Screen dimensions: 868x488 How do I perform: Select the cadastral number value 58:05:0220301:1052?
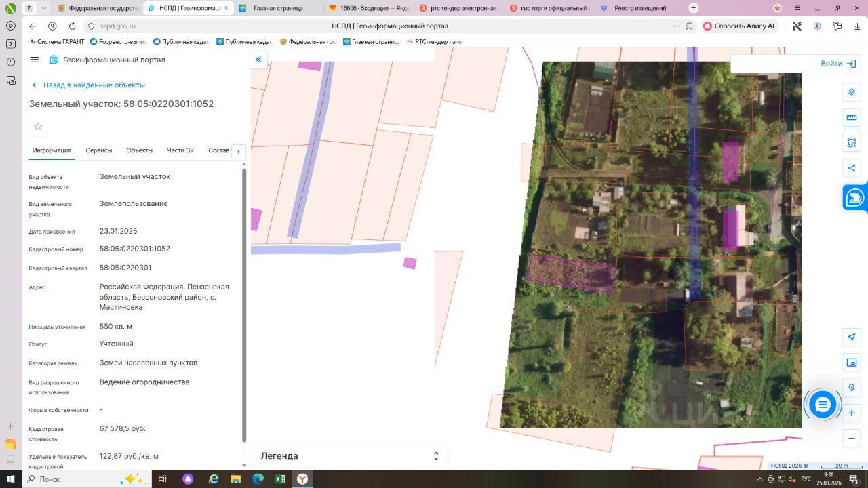point(135,249)
